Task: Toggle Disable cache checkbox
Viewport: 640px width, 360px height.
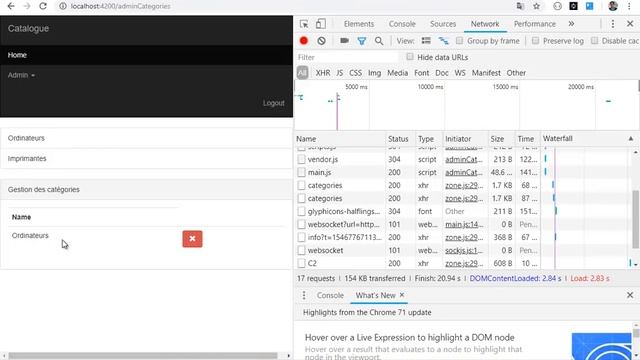Action: tap(594, 40)
